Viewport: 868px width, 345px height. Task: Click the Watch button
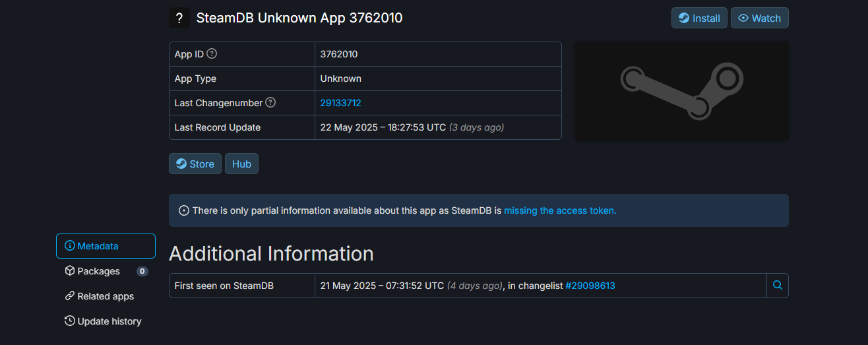tap(759, 18)
